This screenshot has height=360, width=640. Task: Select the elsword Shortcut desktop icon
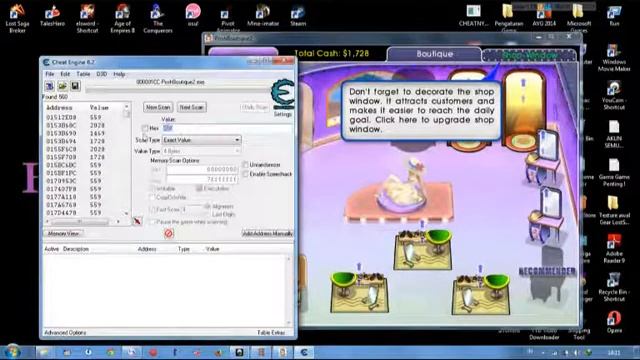tap(87, 18)
